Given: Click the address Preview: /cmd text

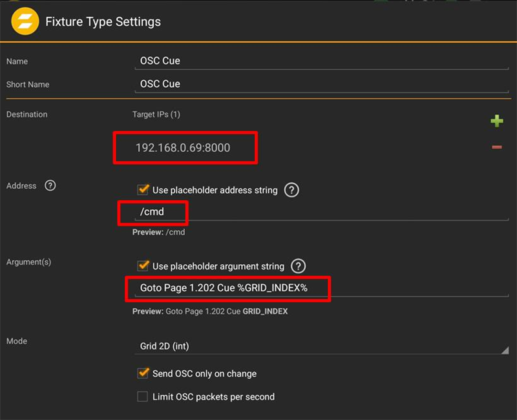Looking at the screenshot, I should coord(158,232).
